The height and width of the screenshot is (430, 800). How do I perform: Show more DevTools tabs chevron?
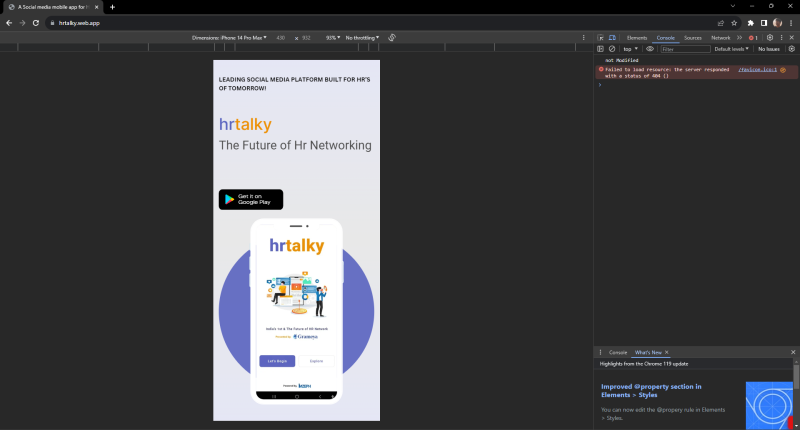point(739,38)
